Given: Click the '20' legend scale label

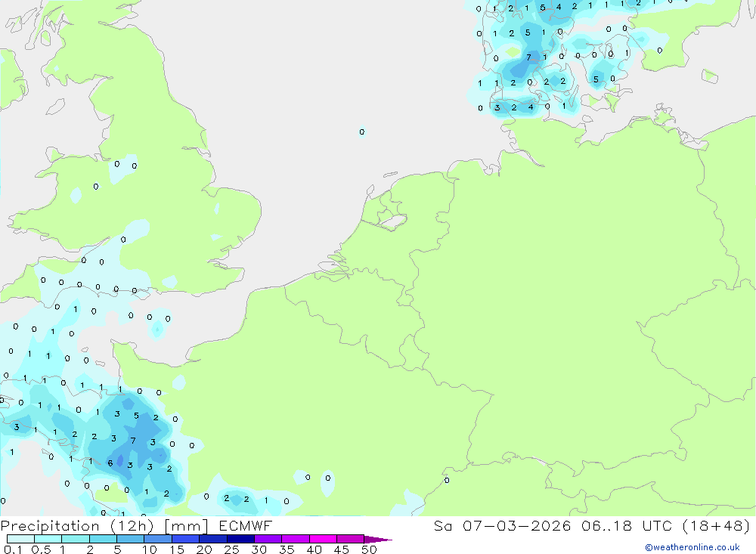Looking at the screenshot, I should (x=204, y=549).
